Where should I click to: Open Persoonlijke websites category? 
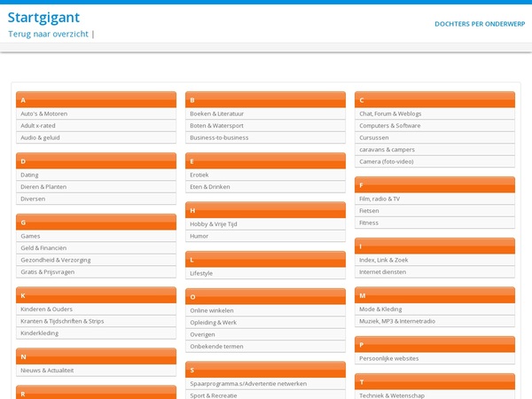(434, 358)
